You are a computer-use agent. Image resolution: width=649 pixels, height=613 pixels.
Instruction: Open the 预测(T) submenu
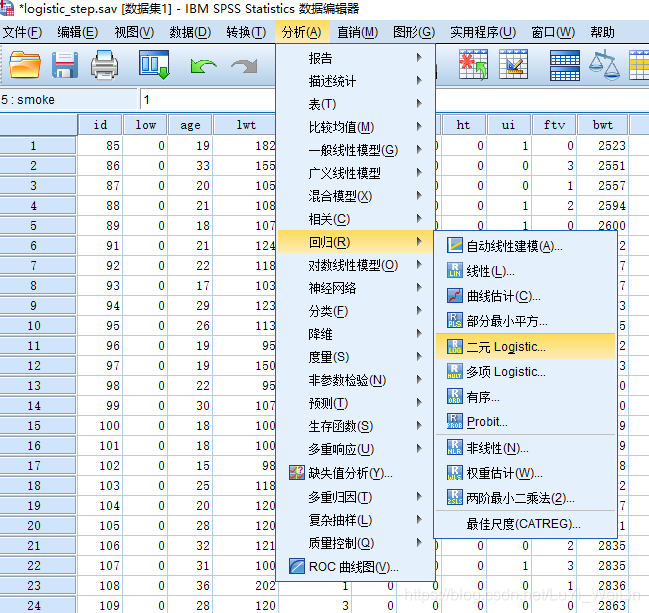(x=356, y=403)
